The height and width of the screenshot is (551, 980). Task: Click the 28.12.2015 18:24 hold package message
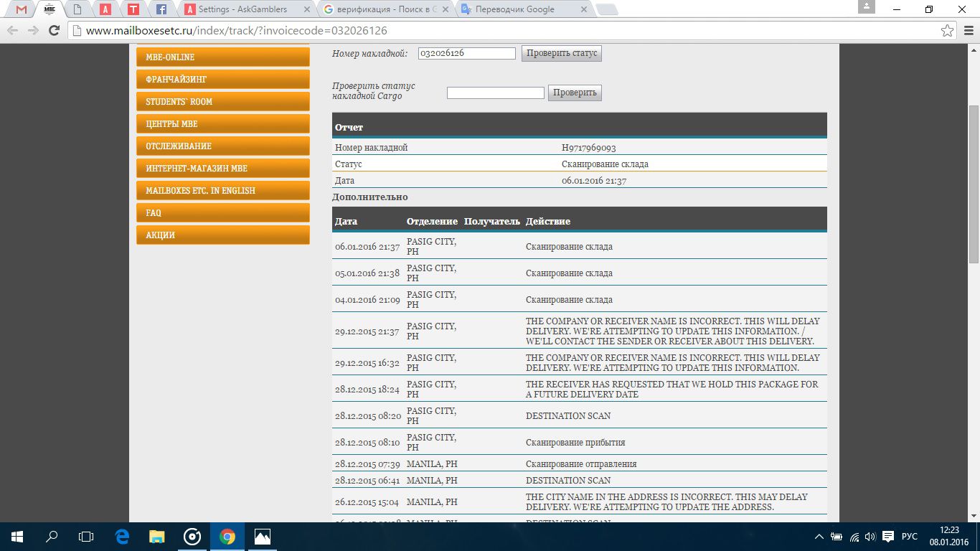click(672, 390)
